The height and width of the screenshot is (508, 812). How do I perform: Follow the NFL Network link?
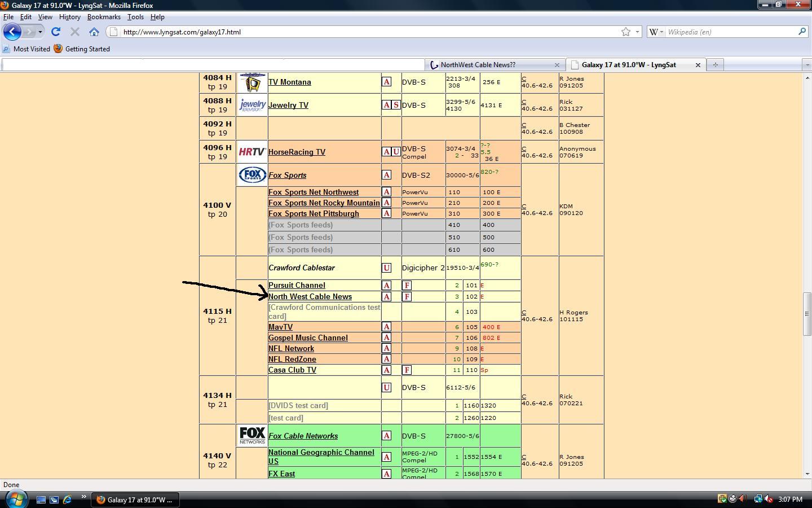291,348
